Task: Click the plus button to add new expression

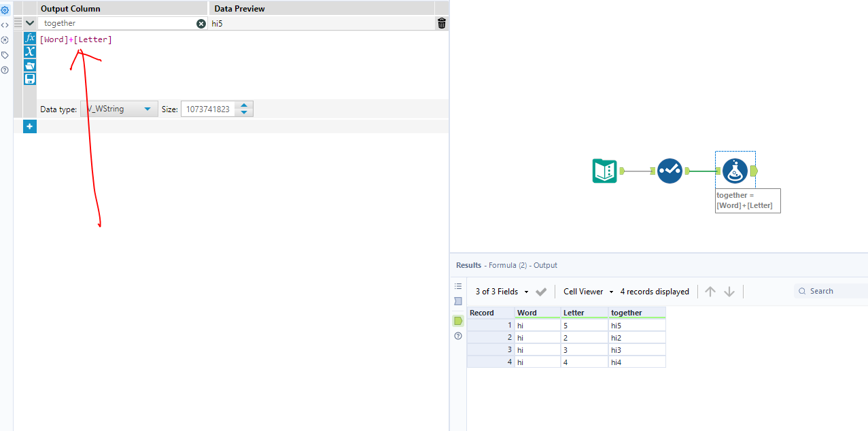Action: [x=29, y=126]
